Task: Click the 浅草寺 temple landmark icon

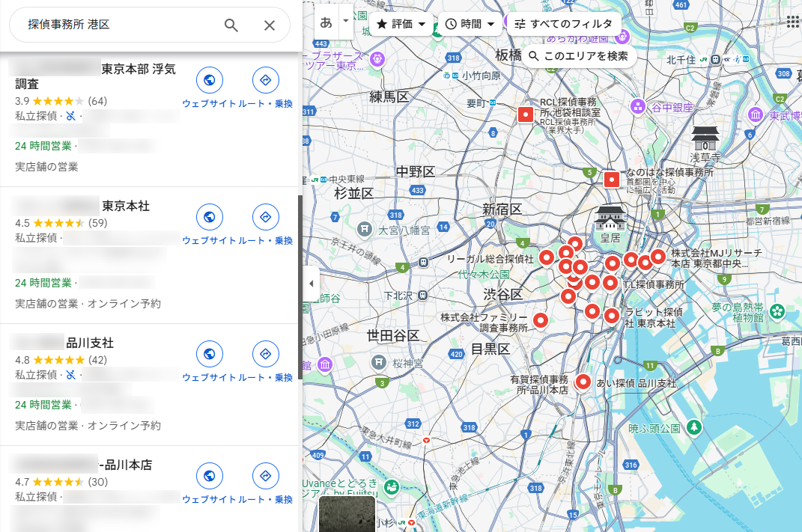Action: (x=705, y=138)
